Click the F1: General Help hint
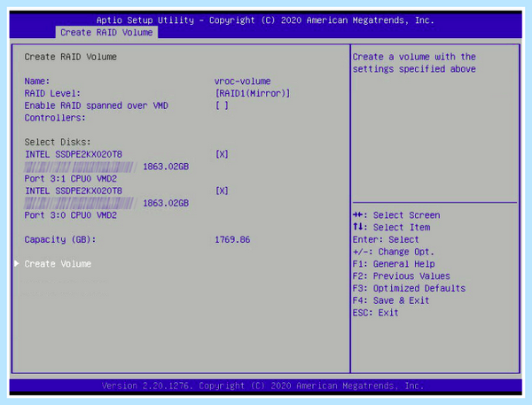The width and height of the screenshot is (532, 405). [394, 264]
